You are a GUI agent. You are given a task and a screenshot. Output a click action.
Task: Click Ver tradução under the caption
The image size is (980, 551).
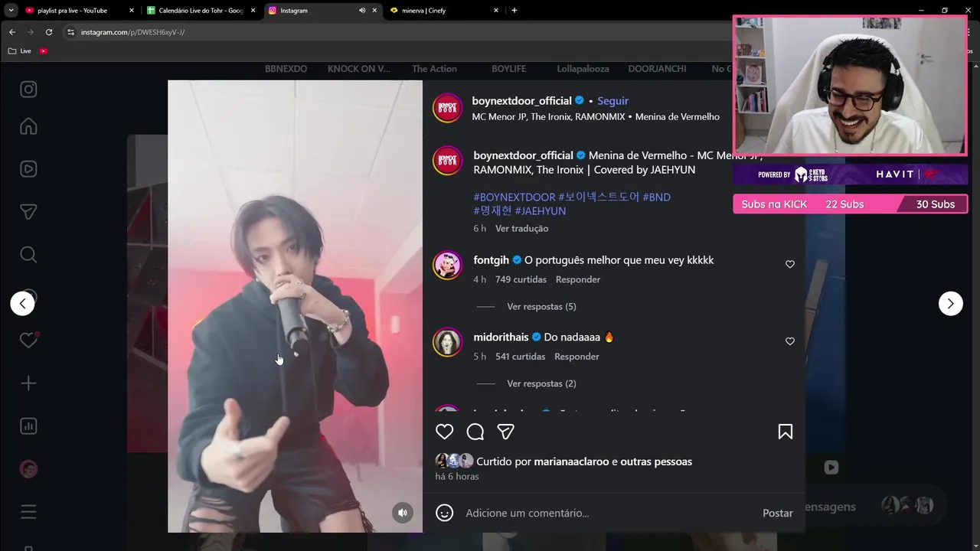point(521,228)
